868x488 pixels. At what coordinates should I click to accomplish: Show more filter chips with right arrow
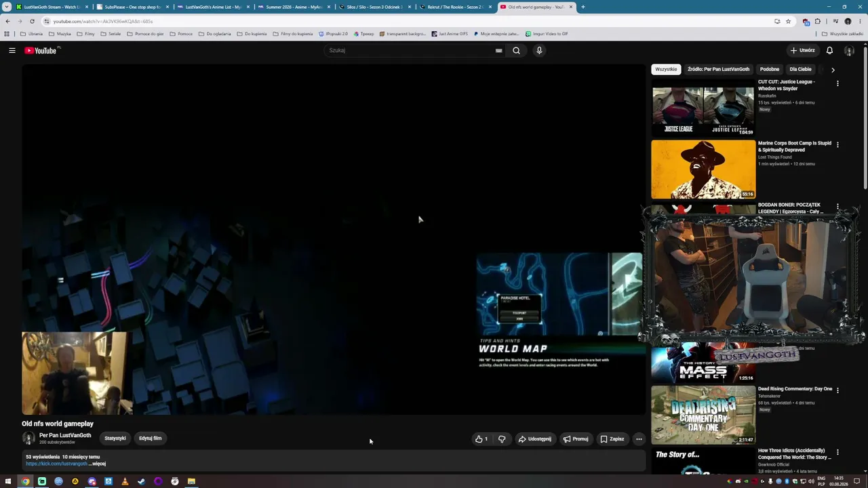point(833,69)
